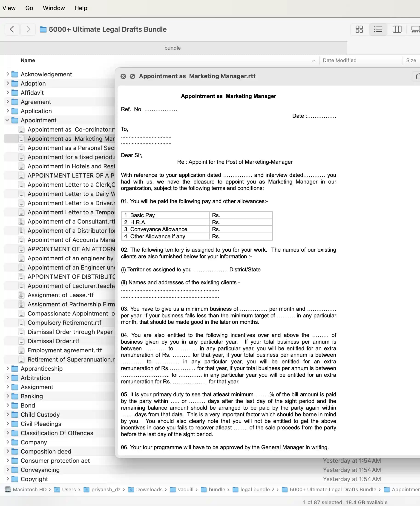This screenshot has height=506, width=420.
Task: Select the bundle tab
Action: (x=173, y=48)
